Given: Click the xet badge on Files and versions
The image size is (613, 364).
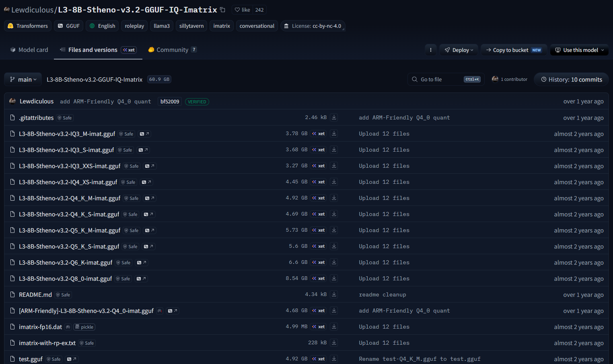Looking at the screenshot, I should click(x=129, y=50).
